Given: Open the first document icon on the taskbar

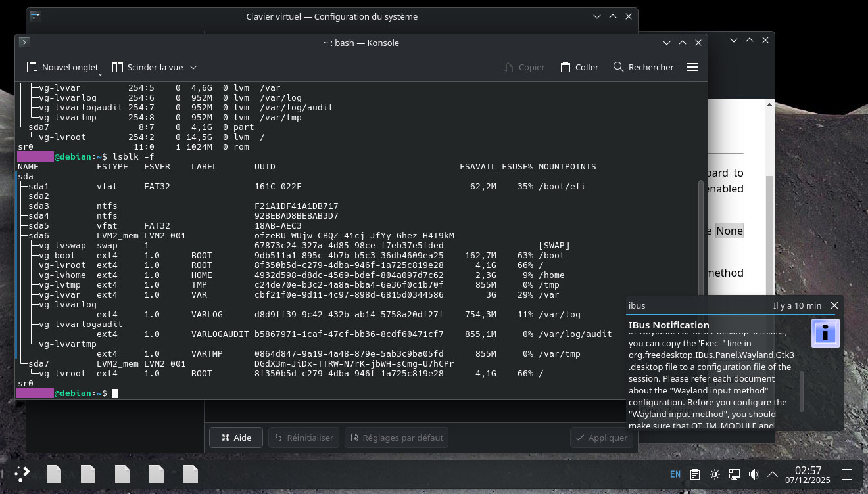Looking at the screenshot, I should coord(53,474).
